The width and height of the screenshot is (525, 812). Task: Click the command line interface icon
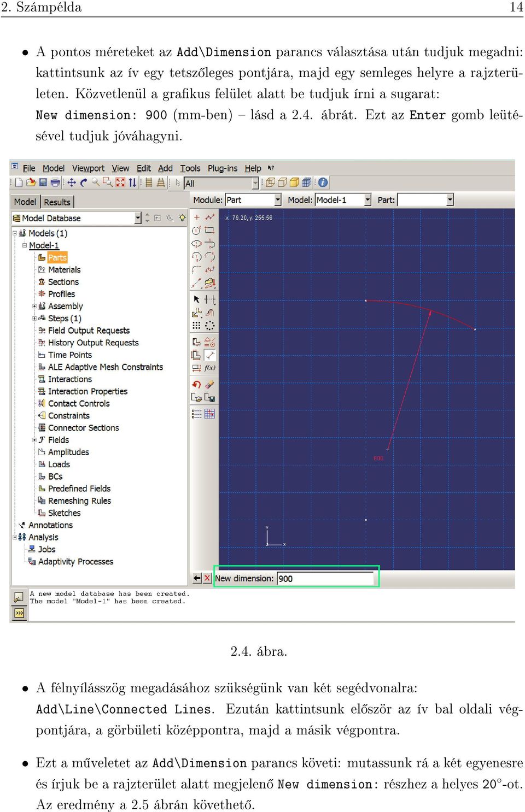click(x=19, y=613)
